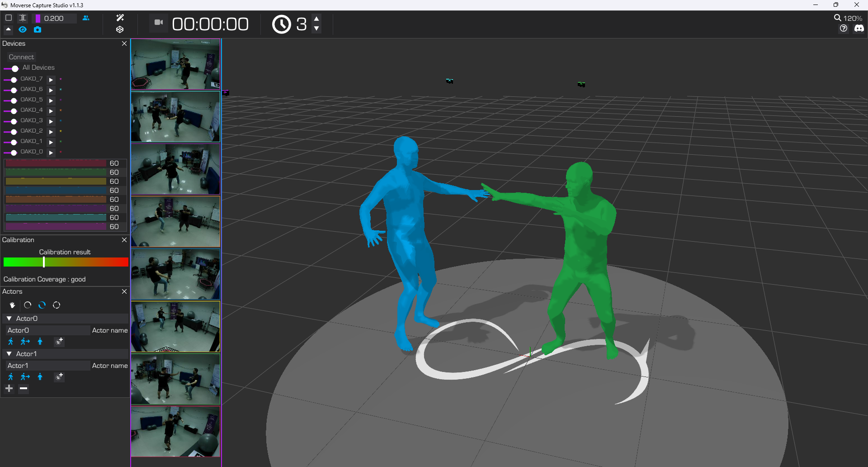
Task: Click the hand icon in Actors panel
Action: [13, 305]
